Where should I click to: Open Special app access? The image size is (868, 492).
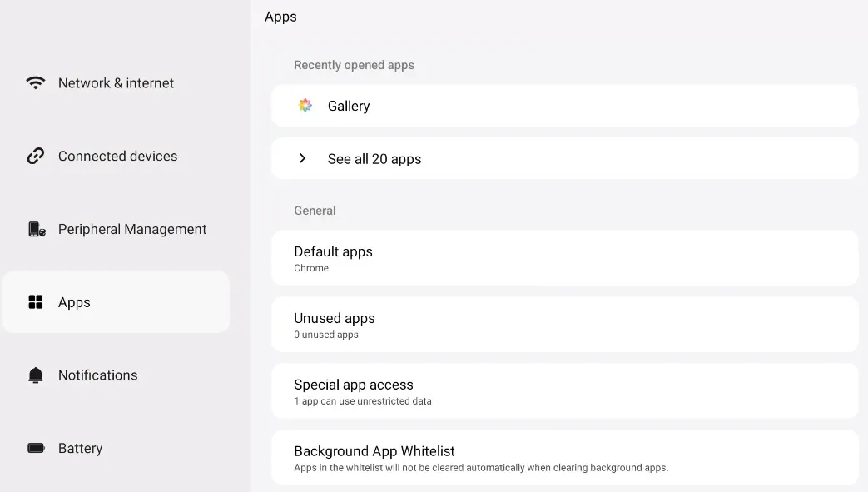pyautogui.click(x=564, y=391)
